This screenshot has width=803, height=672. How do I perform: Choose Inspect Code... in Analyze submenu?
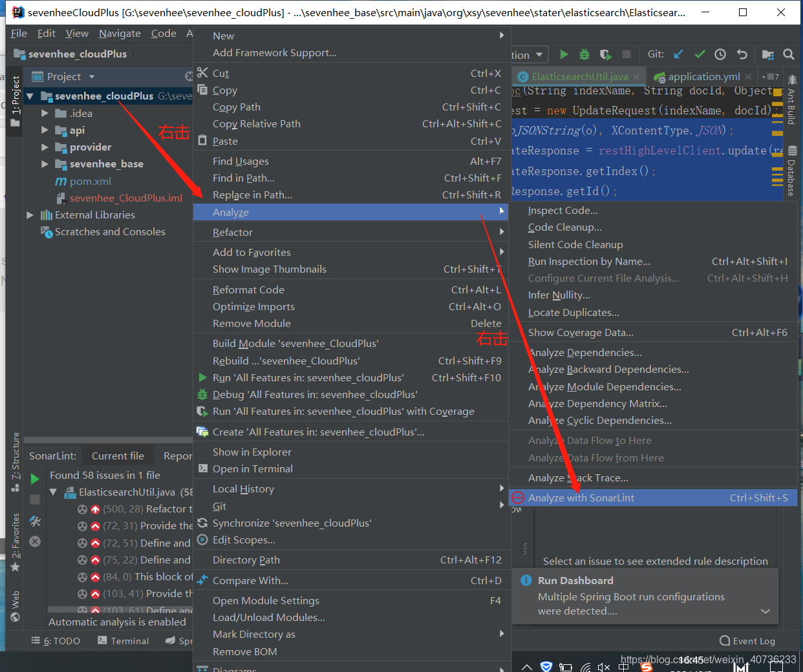(x=653, y=210)
